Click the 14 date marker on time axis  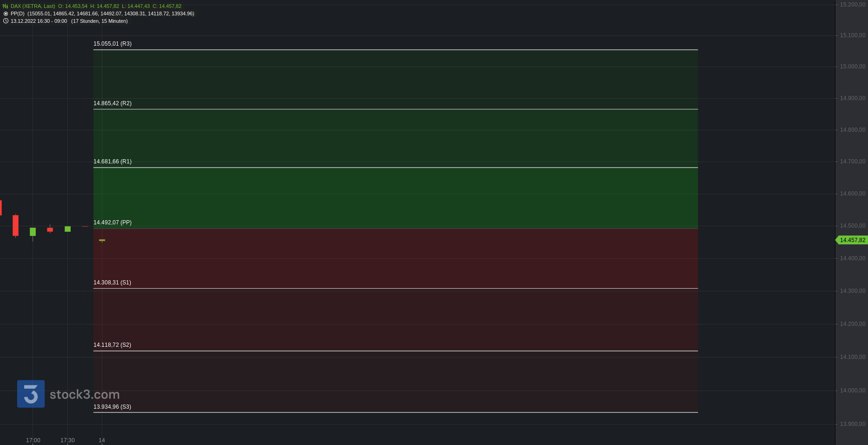[102, 440]
